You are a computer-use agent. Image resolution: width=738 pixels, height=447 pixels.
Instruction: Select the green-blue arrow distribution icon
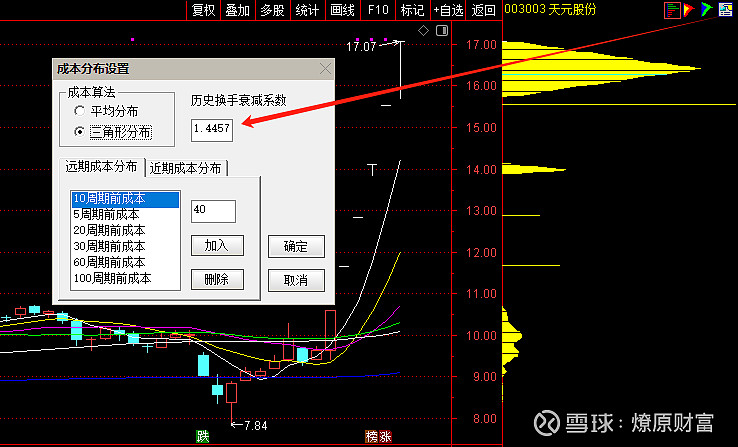706,9
